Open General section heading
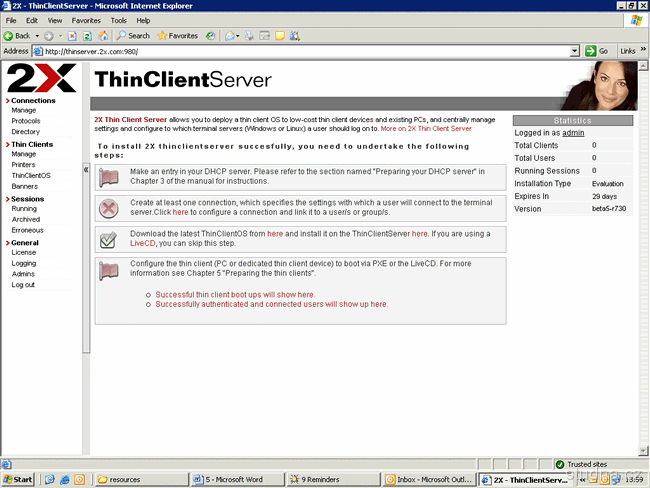 pos(25,243)
